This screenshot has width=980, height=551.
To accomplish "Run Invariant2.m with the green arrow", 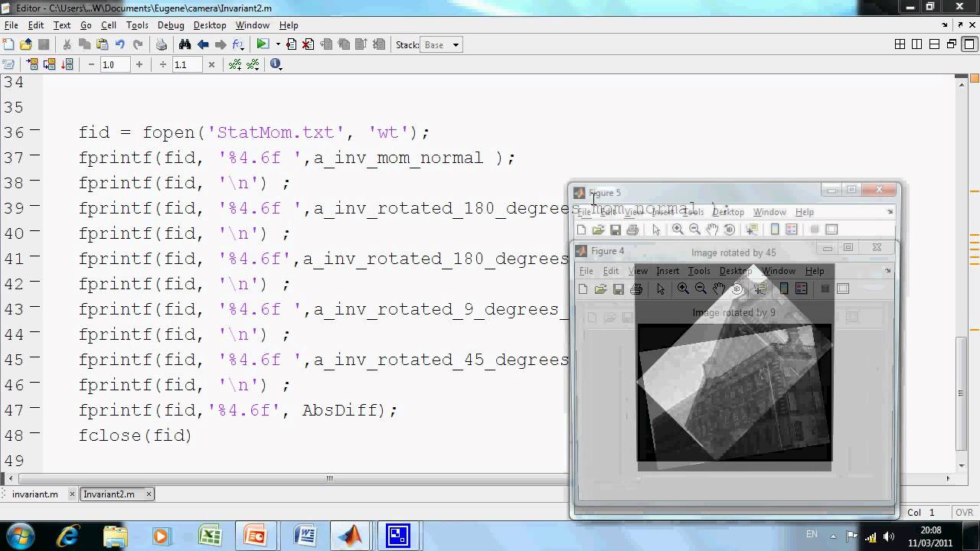I will pyautogui.click(x=263, y=44).
